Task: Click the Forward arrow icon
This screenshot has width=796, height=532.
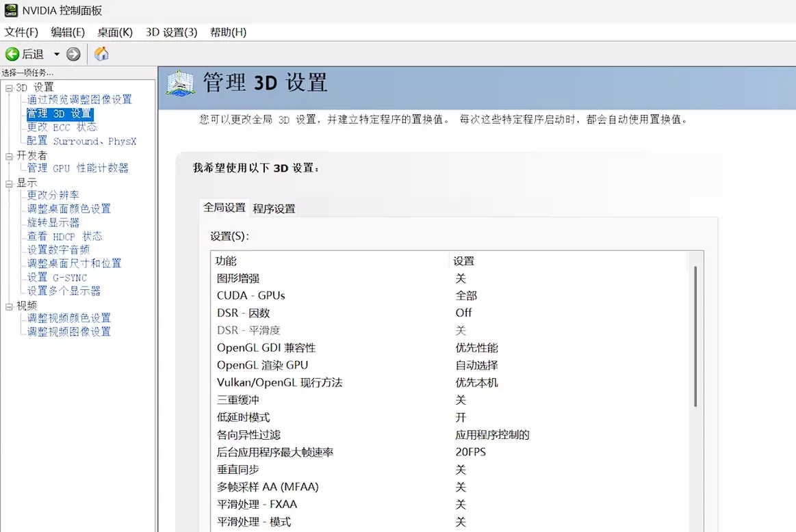Action: pos(73,54)
